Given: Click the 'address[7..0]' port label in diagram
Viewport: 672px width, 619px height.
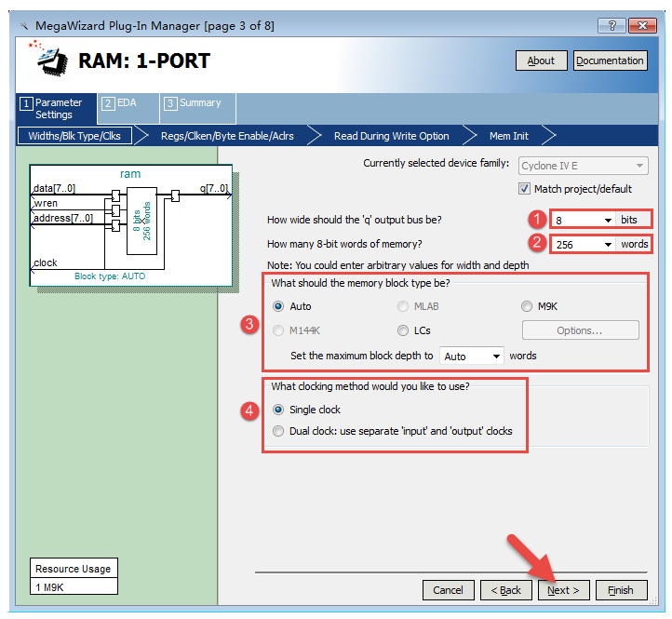Looking at the screenshot, I should coord(63,218).
